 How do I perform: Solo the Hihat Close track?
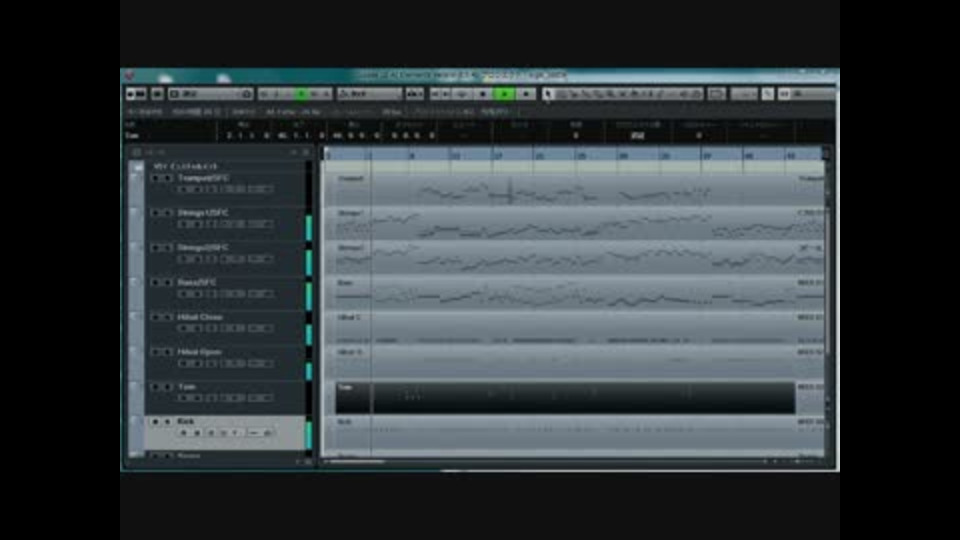point(167,317)
